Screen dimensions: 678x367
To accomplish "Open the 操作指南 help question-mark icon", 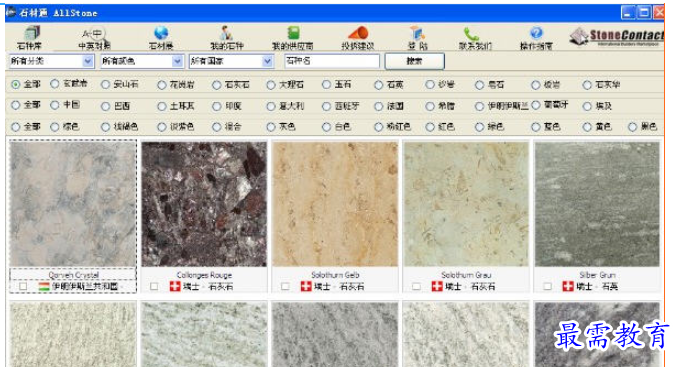I will pyautogui.click(x=536, y=33).
